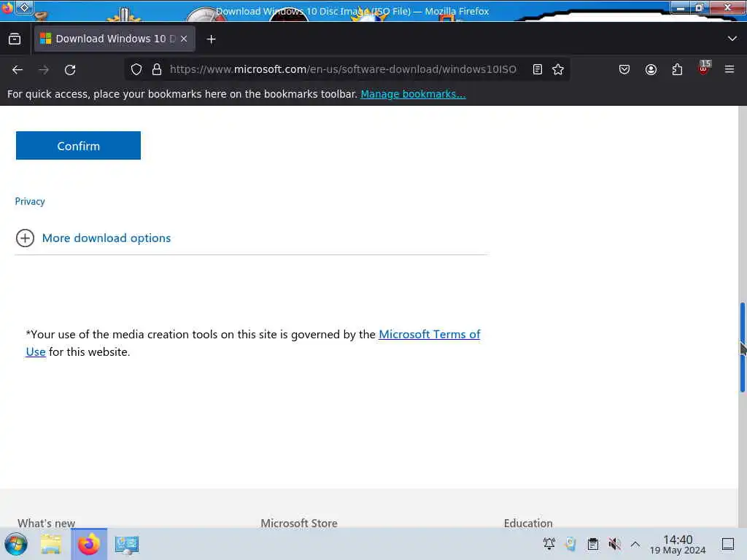
Task: Click show desktop button in taskbar
Action: tap(728, 544)
